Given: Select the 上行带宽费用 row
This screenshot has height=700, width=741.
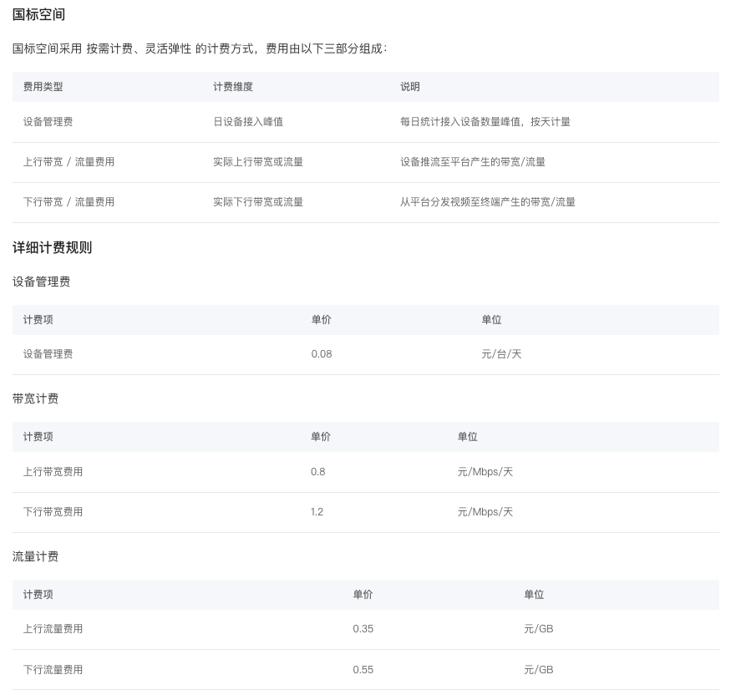Looking at the screenshot, I should [53, 472].
